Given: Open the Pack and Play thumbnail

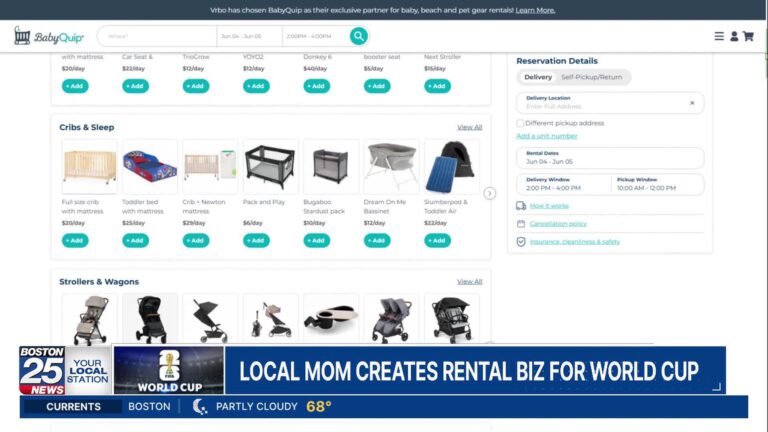Looking at the screenshot, I should click(x=270, y=167).
